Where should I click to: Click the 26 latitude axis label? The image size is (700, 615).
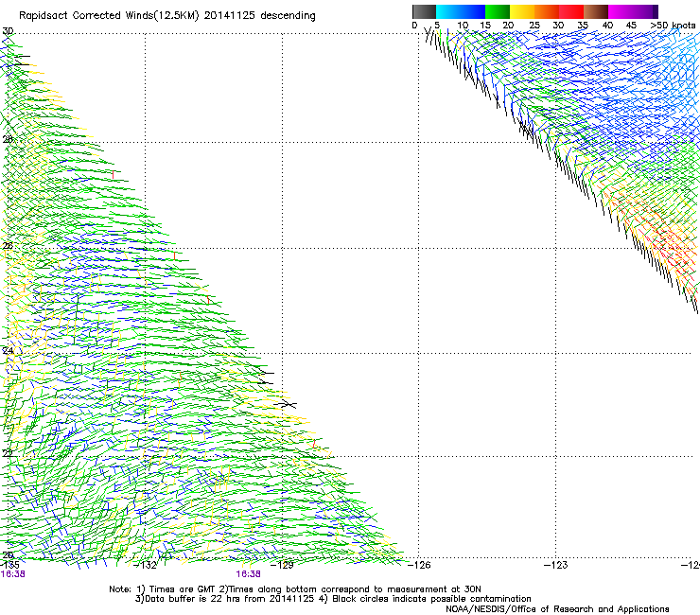click(8, 246)
